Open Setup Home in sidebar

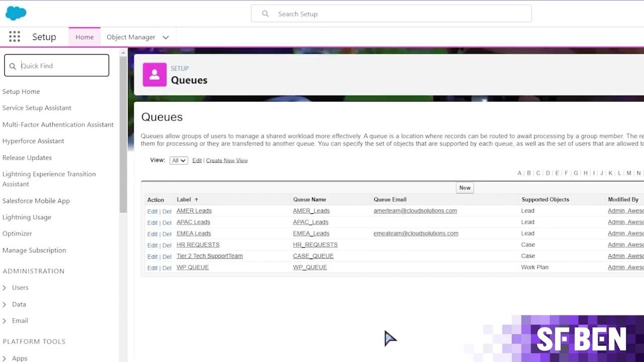pyautogui.click(x=21, y=92)
